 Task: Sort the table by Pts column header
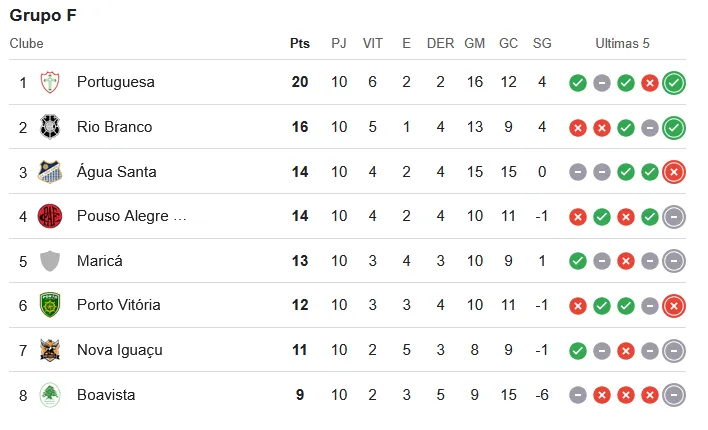(300, 43)
